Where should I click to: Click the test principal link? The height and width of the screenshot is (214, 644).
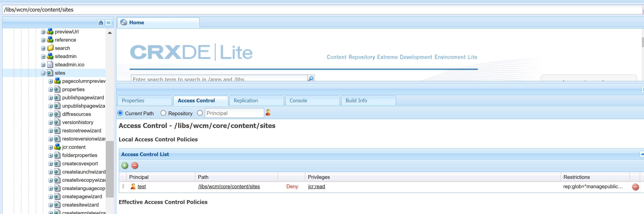[142, 187]
